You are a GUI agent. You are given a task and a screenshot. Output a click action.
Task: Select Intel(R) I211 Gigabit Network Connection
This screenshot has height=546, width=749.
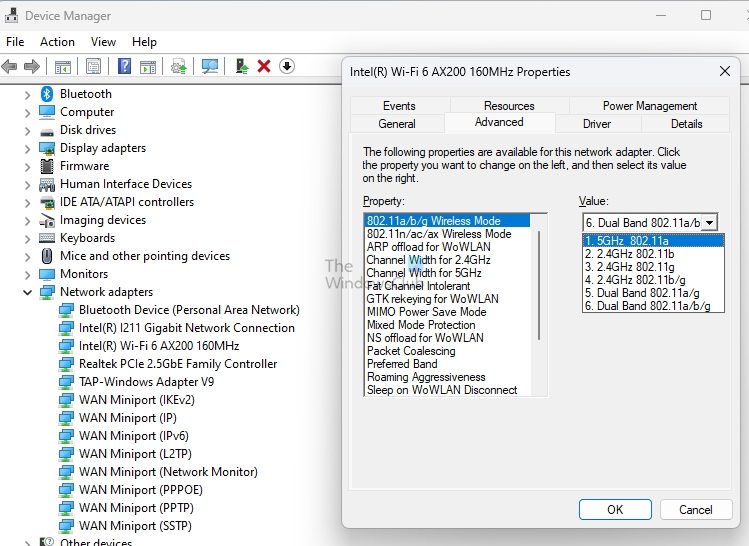187,328
